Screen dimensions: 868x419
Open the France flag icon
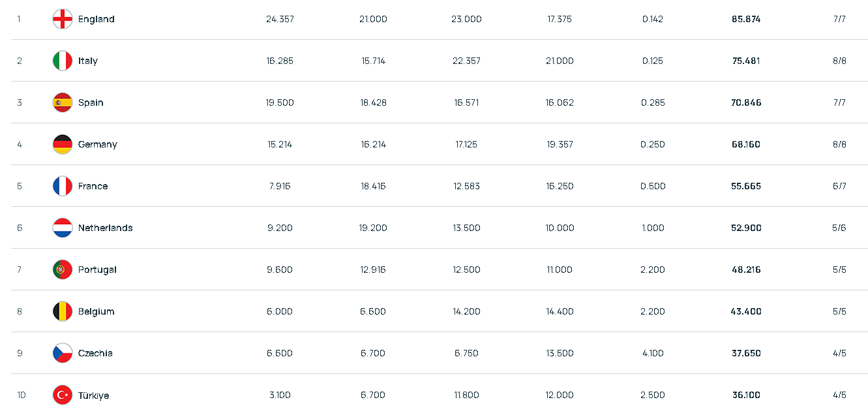pos(63,186)
